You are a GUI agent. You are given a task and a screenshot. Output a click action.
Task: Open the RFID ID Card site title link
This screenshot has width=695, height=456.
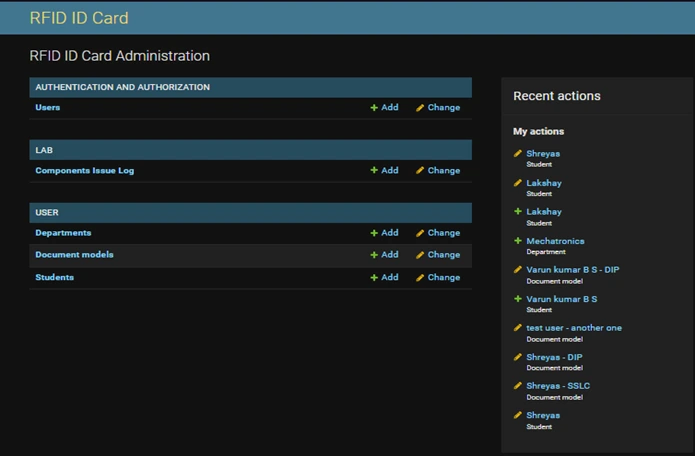(x=79, y=18)
